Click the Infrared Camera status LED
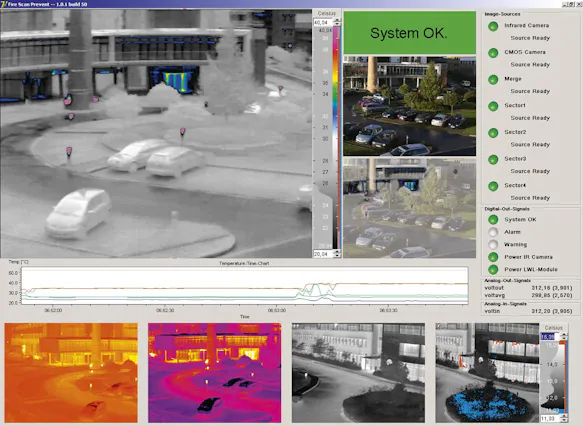This screenshot has height=426, width=583. (x=493, y=26)
